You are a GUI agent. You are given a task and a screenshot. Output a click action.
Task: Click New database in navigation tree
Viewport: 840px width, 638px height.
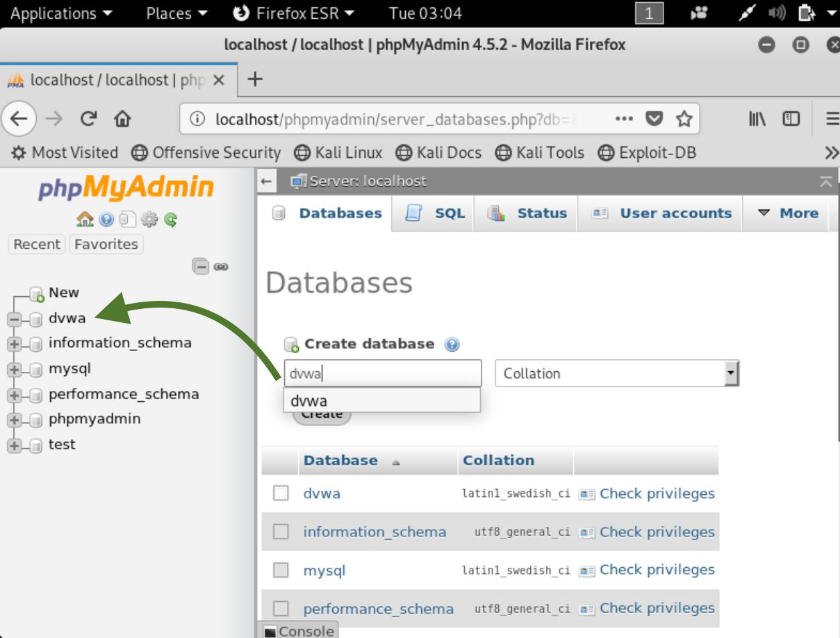pyautogui.click(x=64, y=292)
